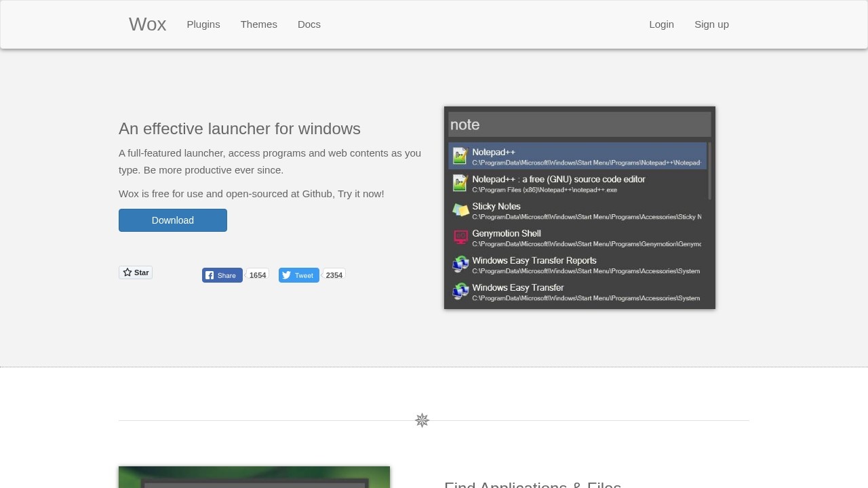Viewport: 868px width, 488px height.
Task: Click the Facebook Share button
Action: click(x=222, y=275)
